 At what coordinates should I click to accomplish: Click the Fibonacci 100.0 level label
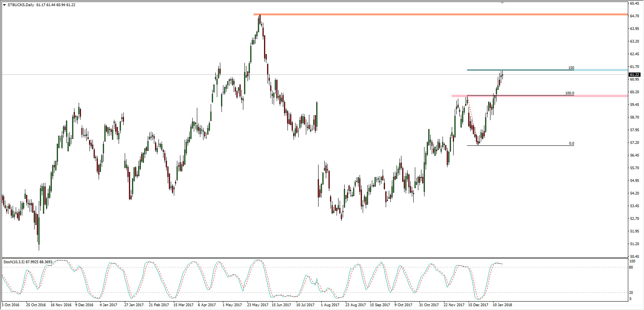click(570, 93)
